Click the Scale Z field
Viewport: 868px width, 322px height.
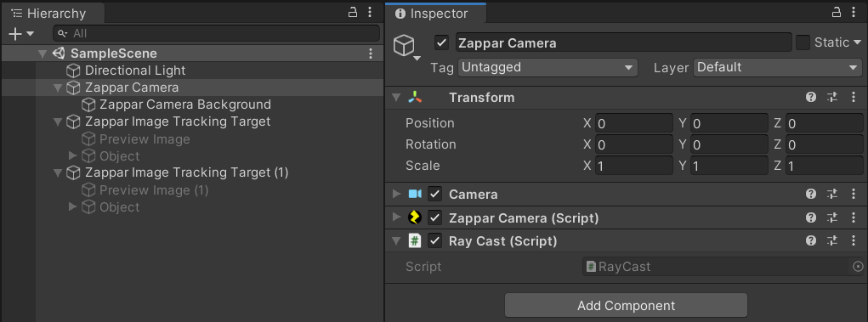(825, 166)
